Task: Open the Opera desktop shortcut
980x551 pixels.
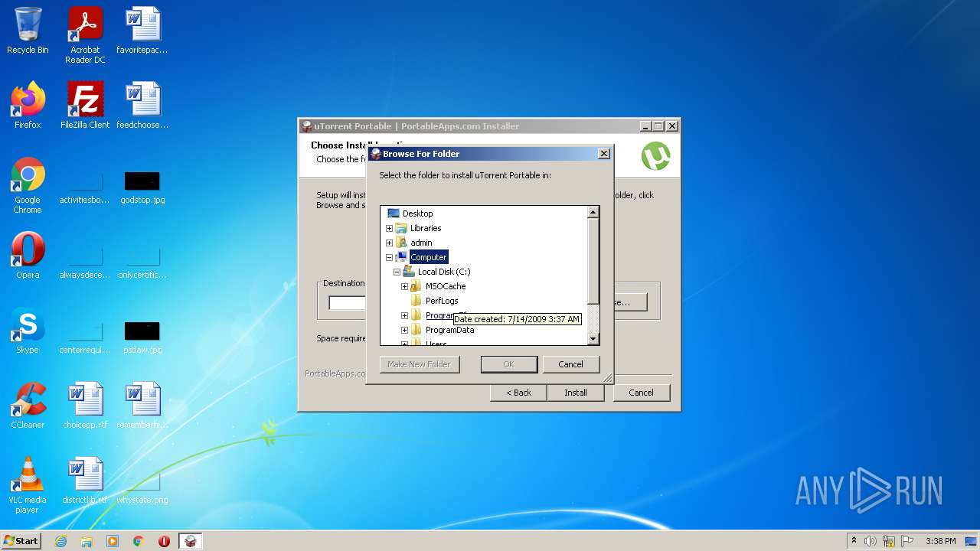Action: [x=28, y=256]
